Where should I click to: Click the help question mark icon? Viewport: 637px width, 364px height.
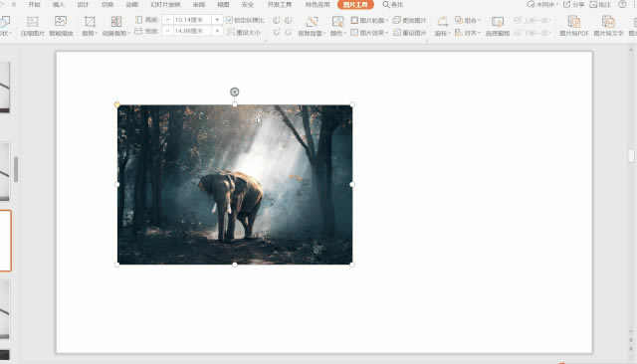[x=622, y=4]
